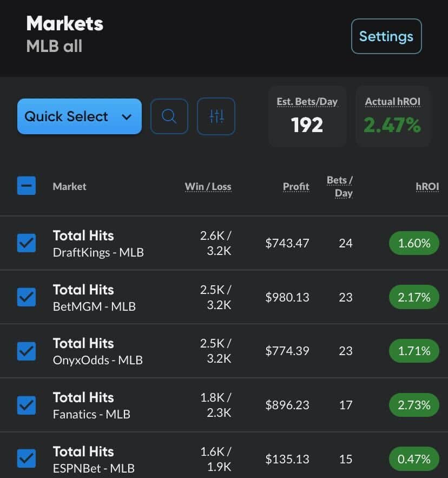Uncheck the Fanatics Total Hits checkbox
Screen dimensions: 448x478
click(x=27, y=405)
